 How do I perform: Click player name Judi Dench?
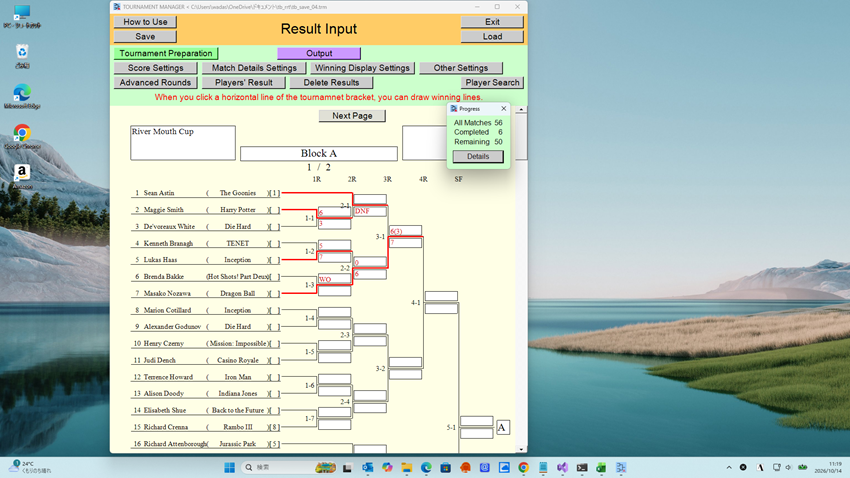point(159,360)
